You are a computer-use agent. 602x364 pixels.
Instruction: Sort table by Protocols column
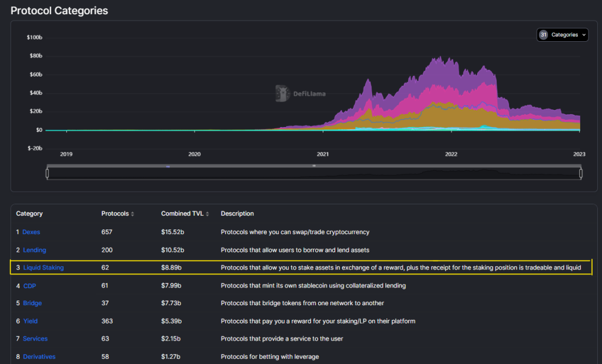pos(118,213)
